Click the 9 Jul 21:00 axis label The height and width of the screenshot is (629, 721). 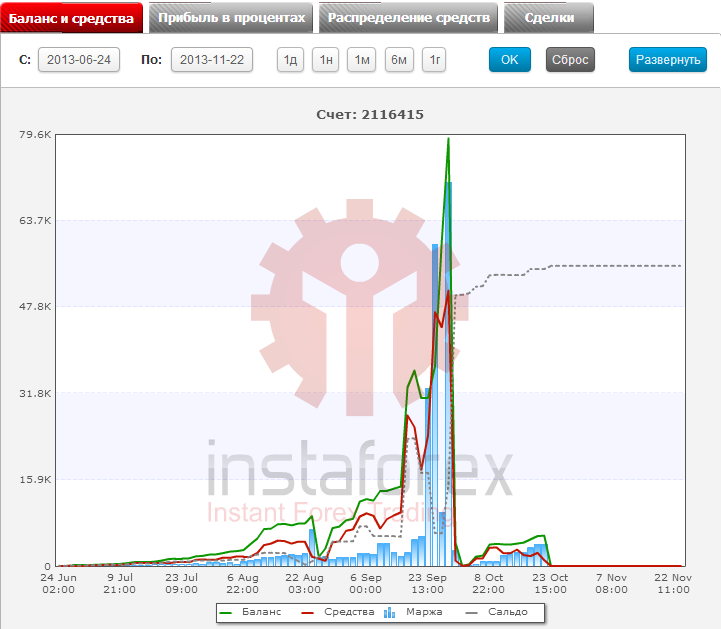click(x=120, y=583)
